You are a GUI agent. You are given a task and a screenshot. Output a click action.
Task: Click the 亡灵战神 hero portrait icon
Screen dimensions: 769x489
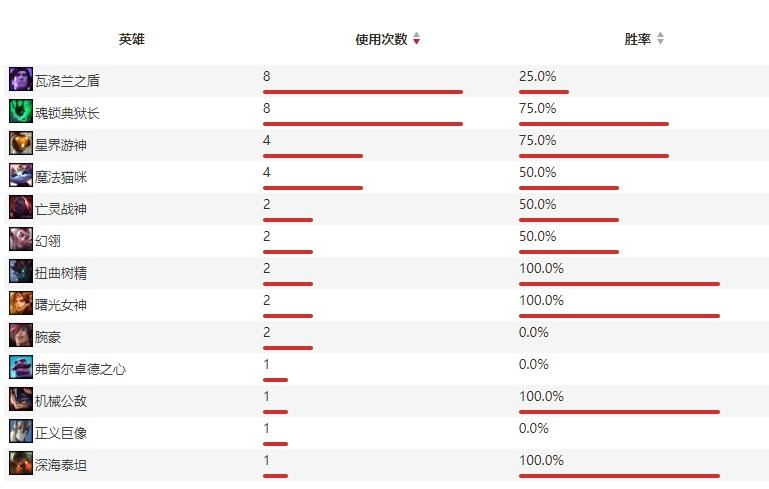click(x=21, y=208)
